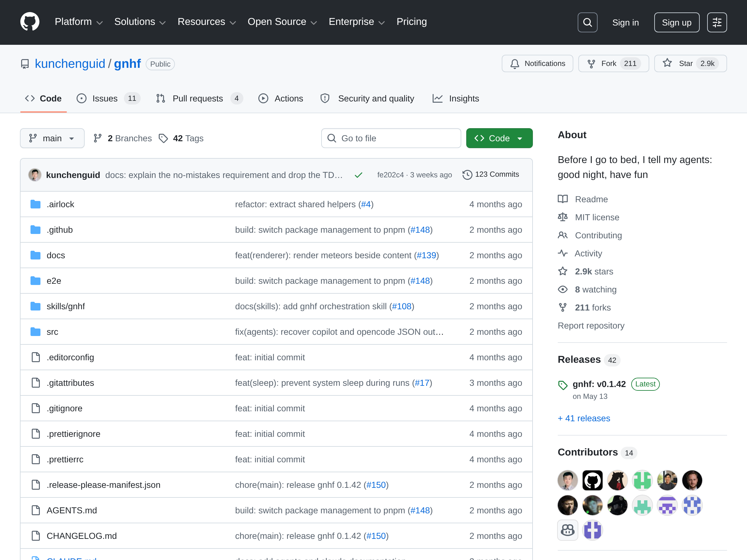View repository Activity pulse link
The height and width of the screenshot is (560, 747).
[x=580, y=253]
